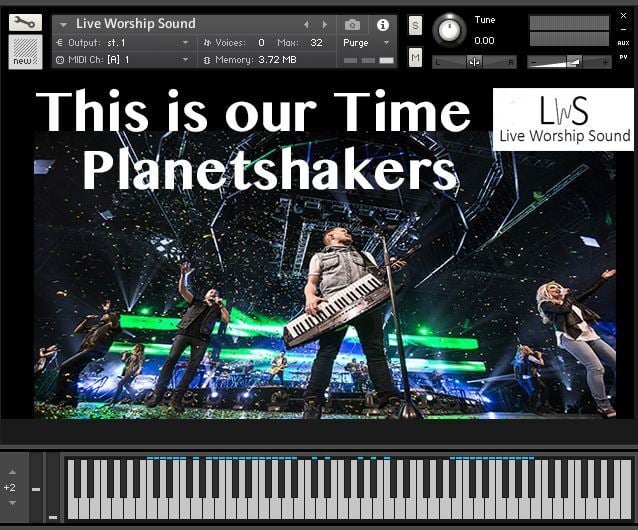
Task: Click the L/R pan slider handle
Action: click(x=474, y=62)
